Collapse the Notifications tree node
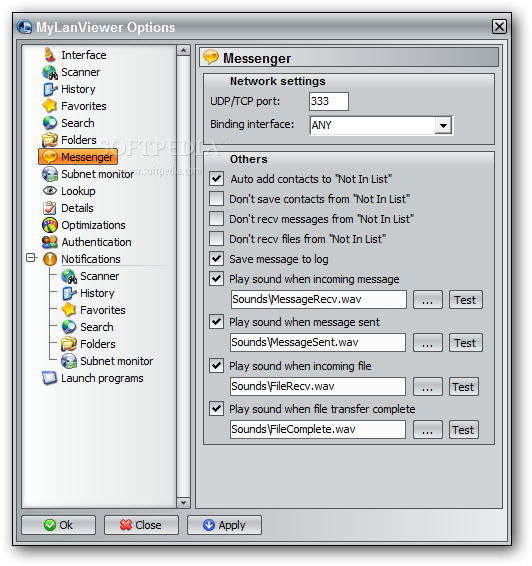Screen dimensions: 532x566 (31, 258)
